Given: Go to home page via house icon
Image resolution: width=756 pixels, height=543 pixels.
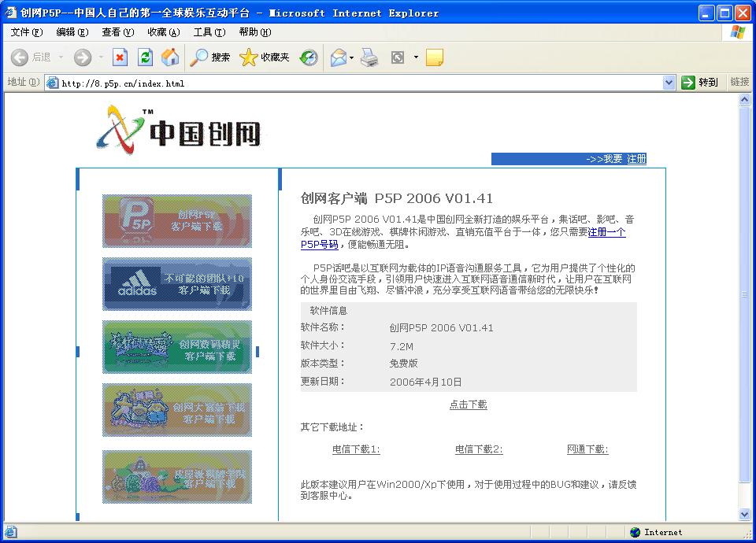Looking at the screenshot, I should (x=170, y=57).
